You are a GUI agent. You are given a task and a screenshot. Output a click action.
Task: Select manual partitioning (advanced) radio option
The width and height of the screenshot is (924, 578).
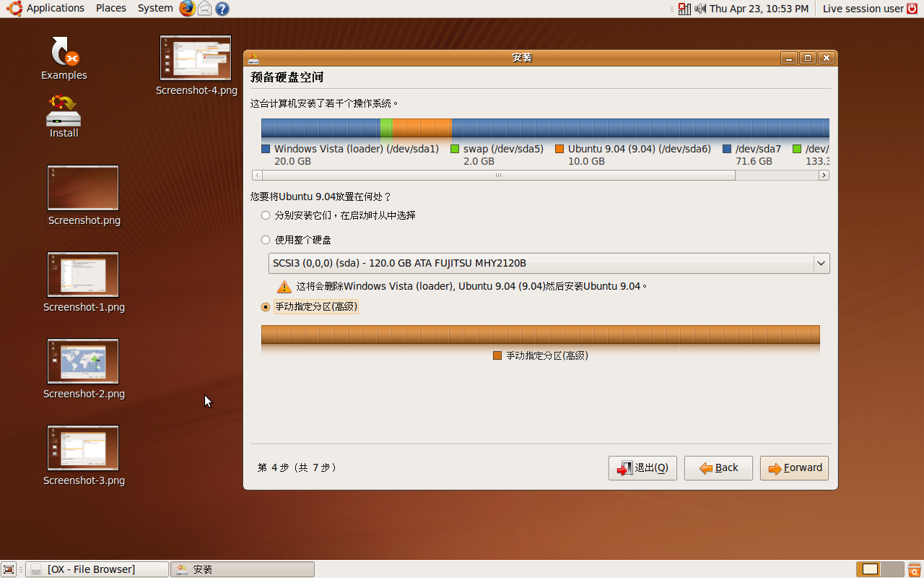click(x=266, y=306)
